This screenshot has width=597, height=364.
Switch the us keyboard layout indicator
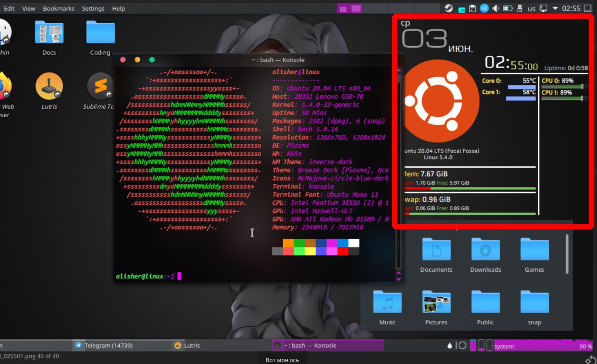pos(531,8)
